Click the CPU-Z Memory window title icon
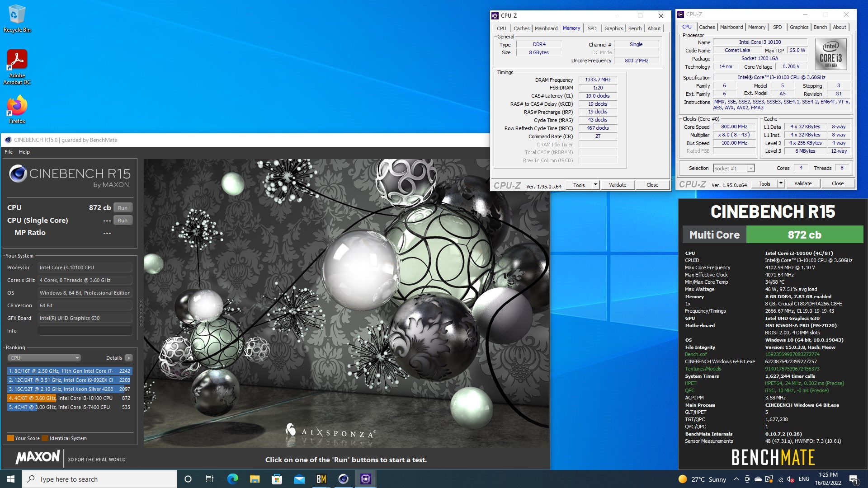Viewport: 868px width, 488px height. [x=495, y=15]
